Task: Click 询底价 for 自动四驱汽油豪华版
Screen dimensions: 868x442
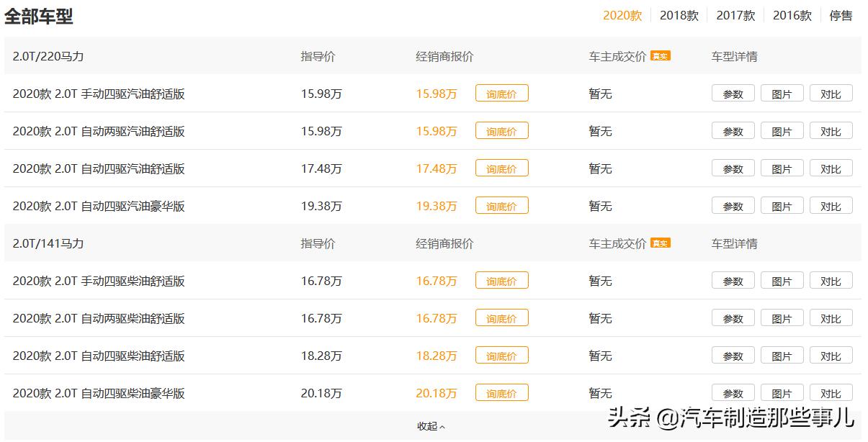Action: pyautogui.click(x=501, y=205)
